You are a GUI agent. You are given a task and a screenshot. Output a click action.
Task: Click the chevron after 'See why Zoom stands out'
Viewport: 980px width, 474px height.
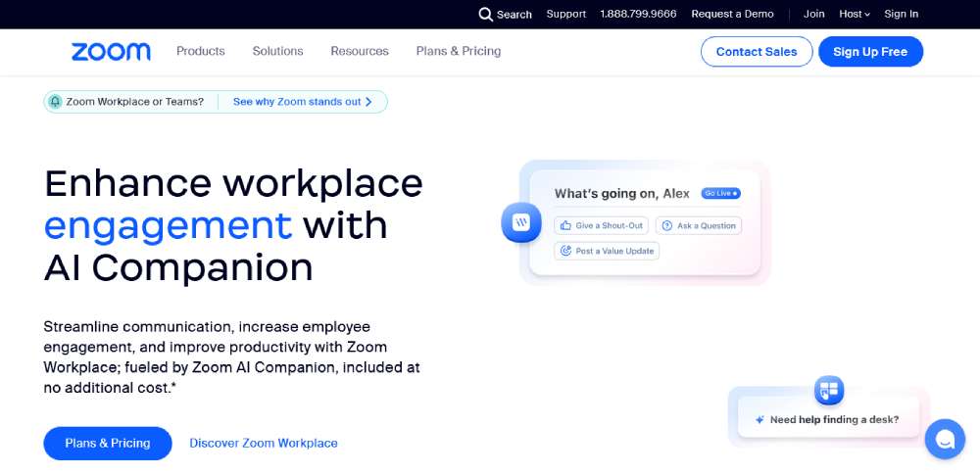pos(368,102)
